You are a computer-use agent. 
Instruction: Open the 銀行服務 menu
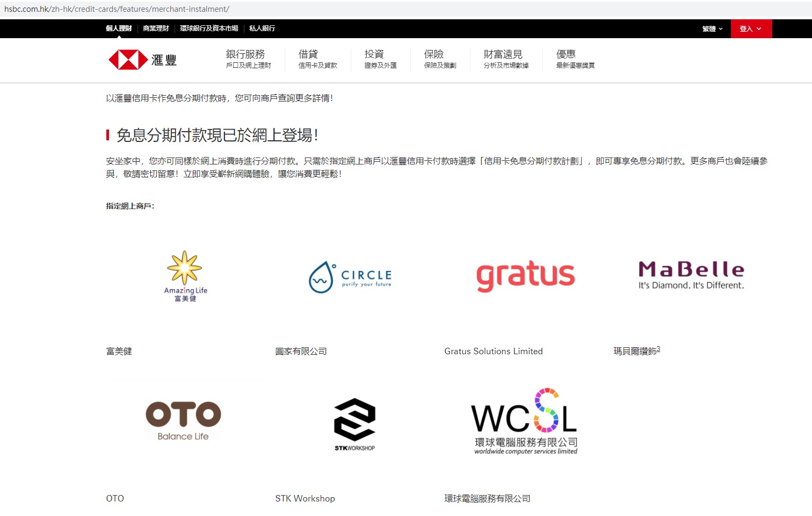[x=248, y=59]
